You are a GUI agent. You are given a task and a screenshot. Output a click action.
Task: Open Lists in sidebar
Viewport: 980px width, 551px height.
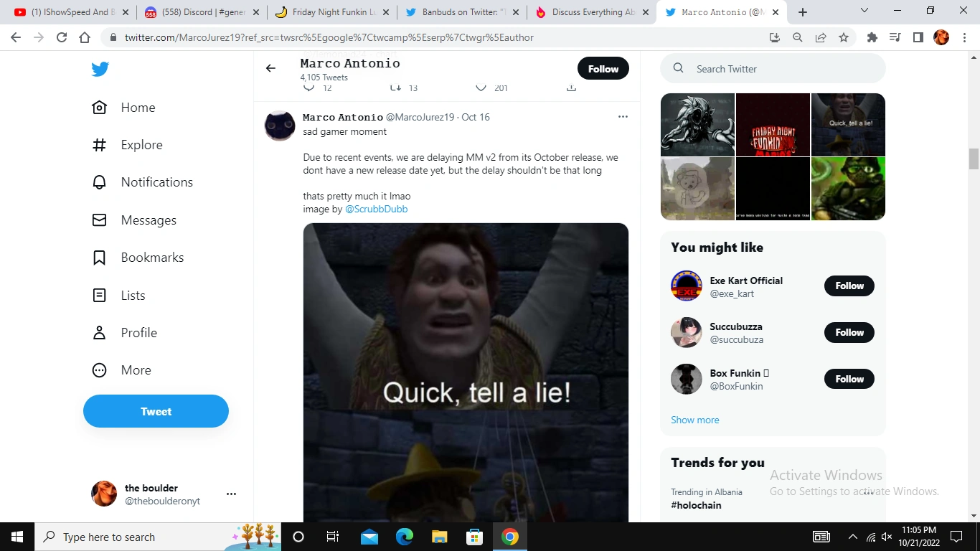click(118, 296)
